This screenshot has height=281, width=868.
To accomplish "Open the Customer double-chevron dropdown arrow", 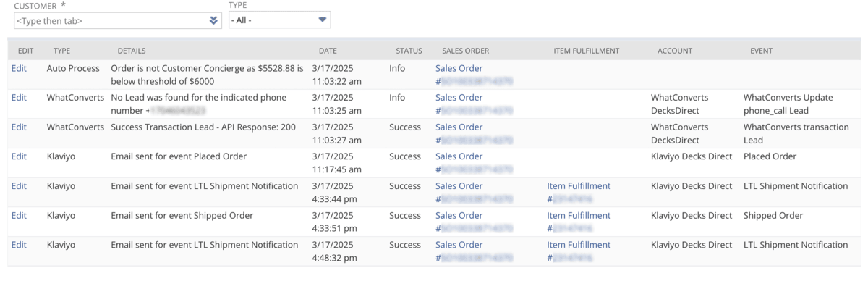I will point(213,20).
